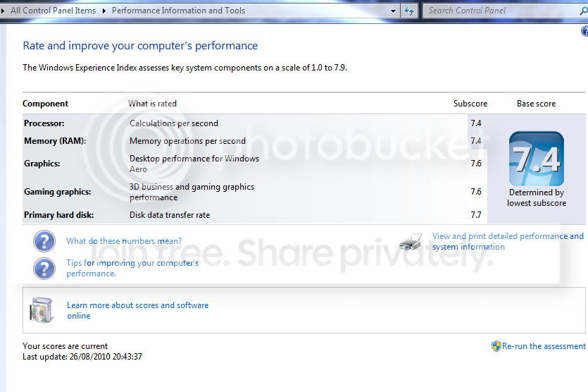Click the security shield icon next to Re-run
Viewport: 588px width, 392px height.
tap(496, 345)
